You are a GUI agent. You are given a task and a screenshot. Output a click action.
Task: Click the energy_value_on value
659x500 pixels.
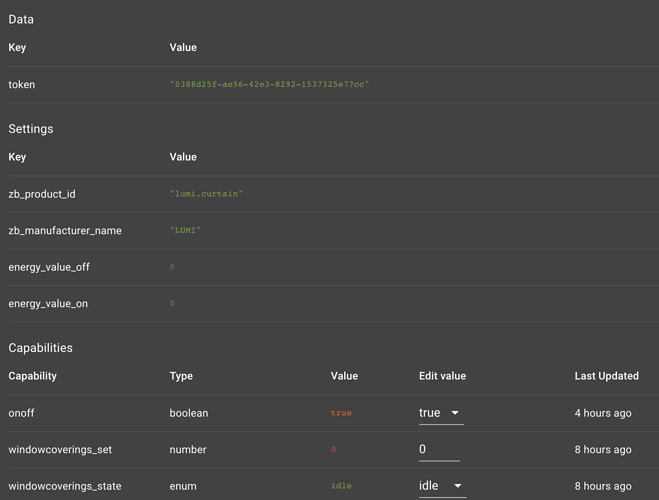(172, 304)
